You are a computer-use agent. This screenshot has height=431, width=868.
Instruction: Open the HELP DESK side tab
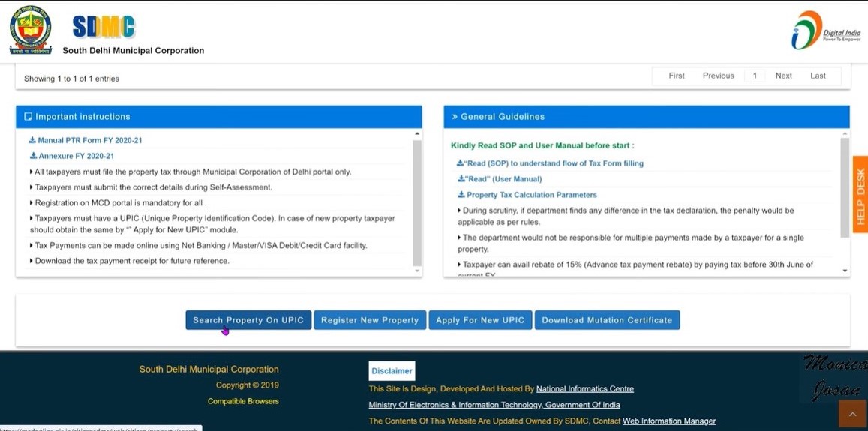(860, 196)
